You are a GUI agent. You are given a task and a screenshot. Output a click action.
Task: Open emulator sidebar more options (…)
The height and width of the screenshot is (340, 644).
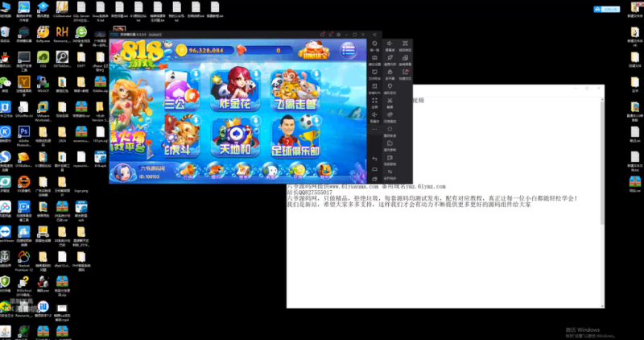(374, 129)
